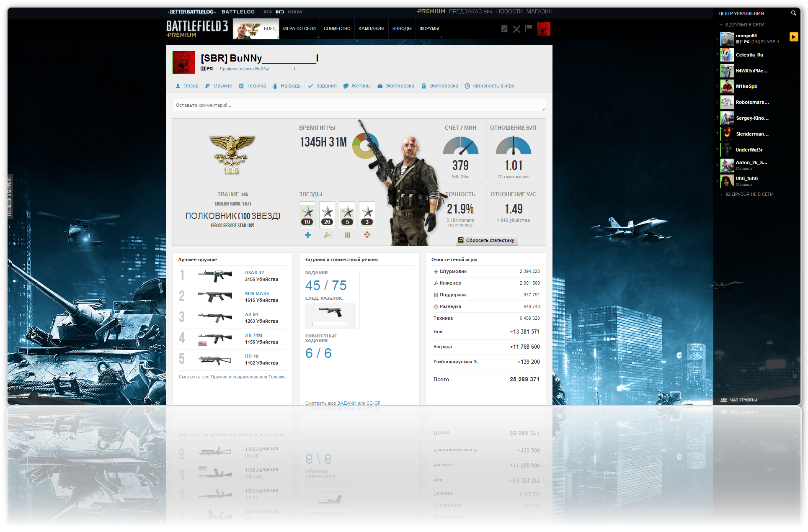Click the USAS-12 weapon image
808x532 pixels.
pyautogui.click(x=215, y=275)
